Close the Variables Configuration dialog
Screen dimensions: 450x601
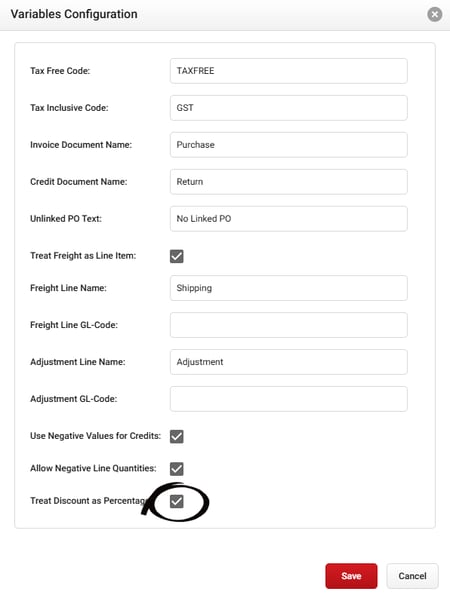[434, 15]
